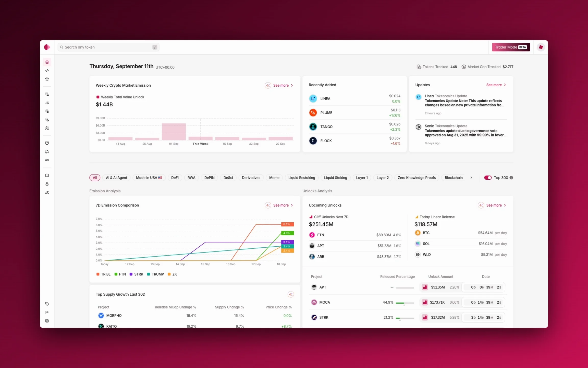Open the PLUME row in Recently Added
Image resolution: width=588 pixels, height=368 pixels.
(354, 113)
